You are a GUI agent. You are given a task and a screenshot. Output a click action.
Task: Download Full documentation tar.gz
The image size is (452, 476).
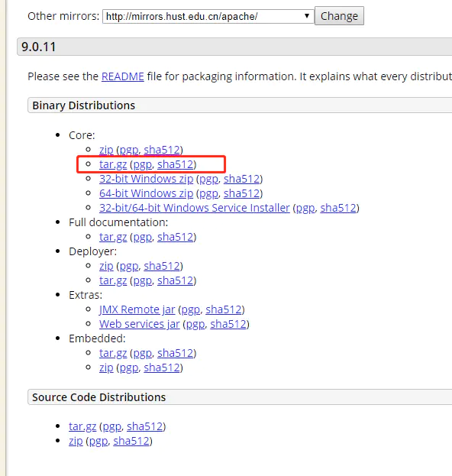(x=113, y=237)
